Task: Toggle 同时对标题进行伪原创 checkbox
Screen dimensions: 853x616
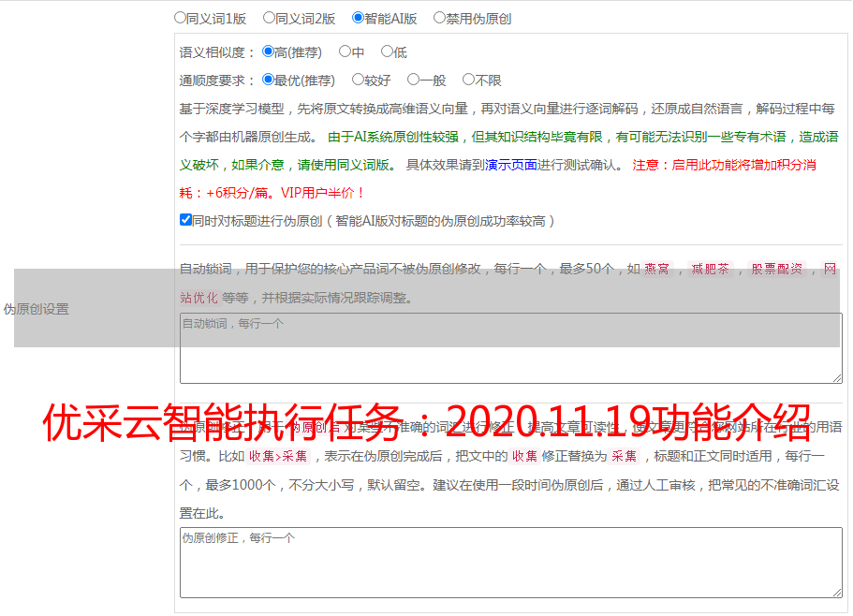Action: coord(185,220)
